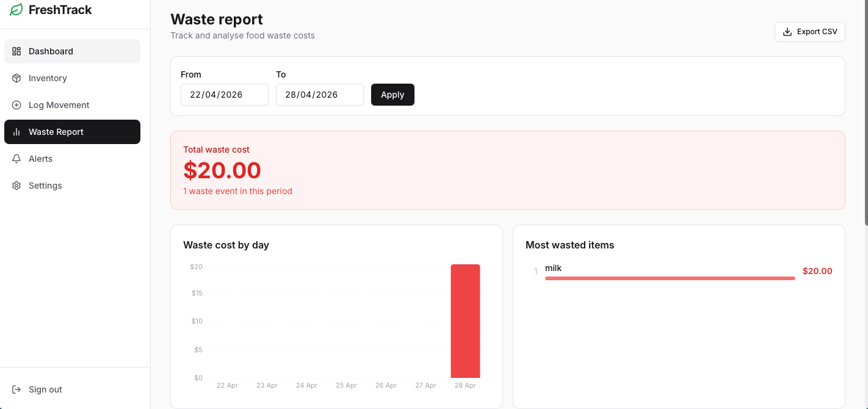868x409 pixels.
Task: Select the Waste Report chart icon
Action: [x=16, y=132]
